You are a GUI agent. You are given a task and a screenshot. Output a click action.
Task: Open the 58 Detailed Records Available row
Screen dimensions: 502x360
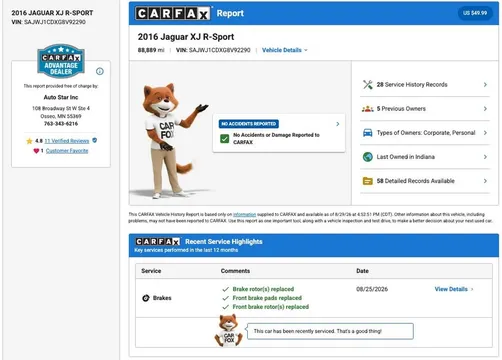[425, 181]
